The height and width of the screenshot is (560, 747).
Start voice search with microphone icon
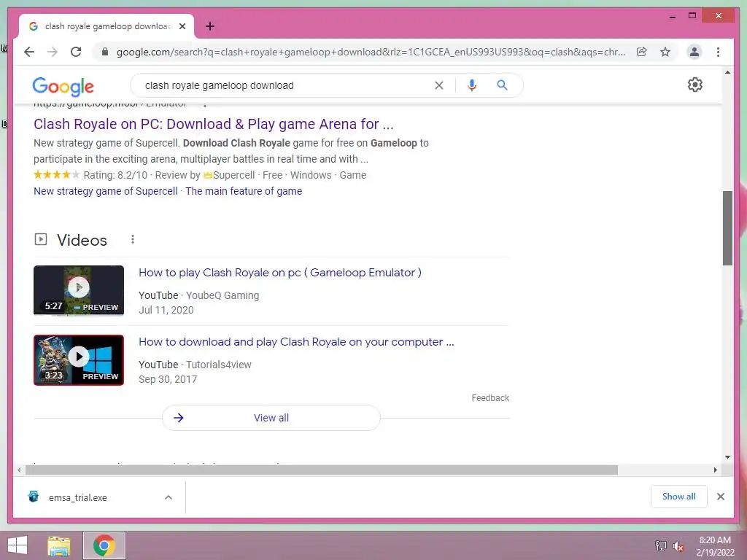tap(472, 85)
